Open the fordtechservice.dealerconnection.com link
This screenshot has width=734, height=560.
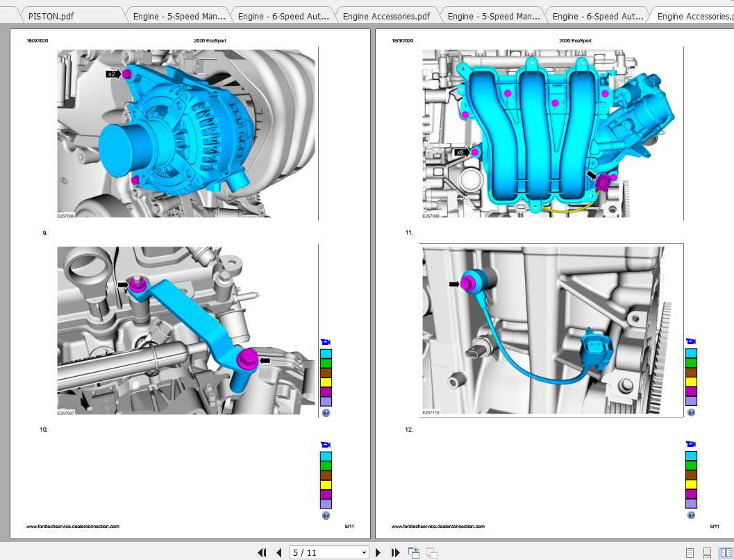coord(72,526)
